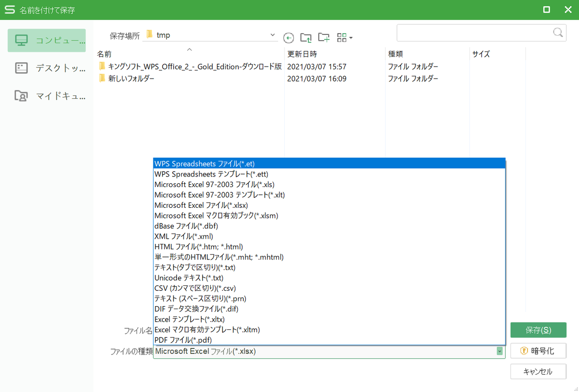
Task: Click the folder icon of キングソフト_WPS_Office row
Action: [x=102, y=66]
